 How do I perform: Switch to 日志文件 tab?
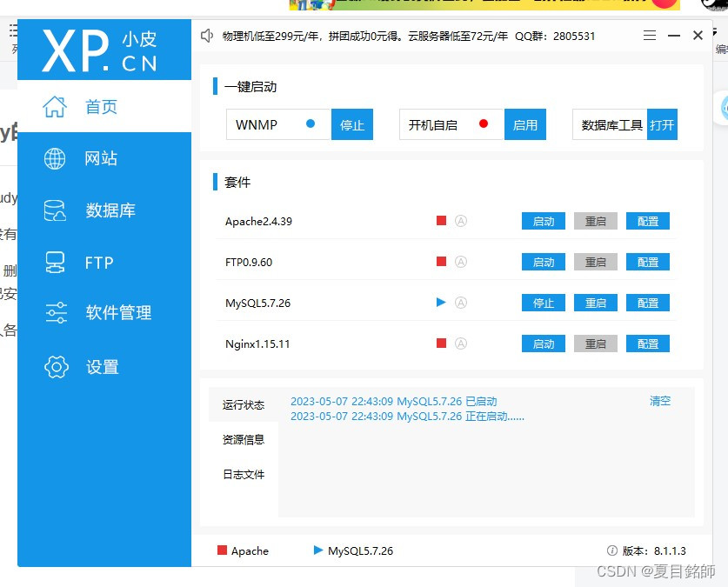coord(244,474)
